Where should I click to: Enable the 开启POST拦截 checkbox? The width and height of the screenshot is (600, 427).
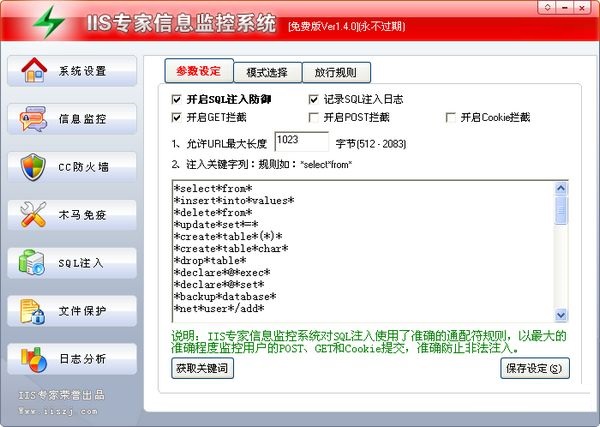click(313, 117)
